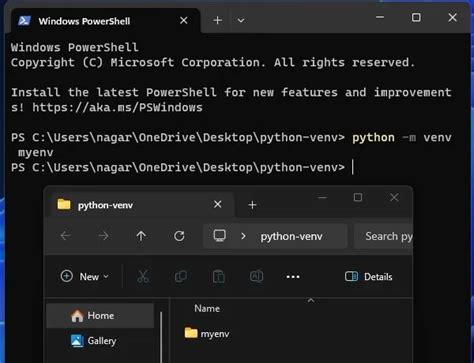Navigate up one folder level

(141, 236)
